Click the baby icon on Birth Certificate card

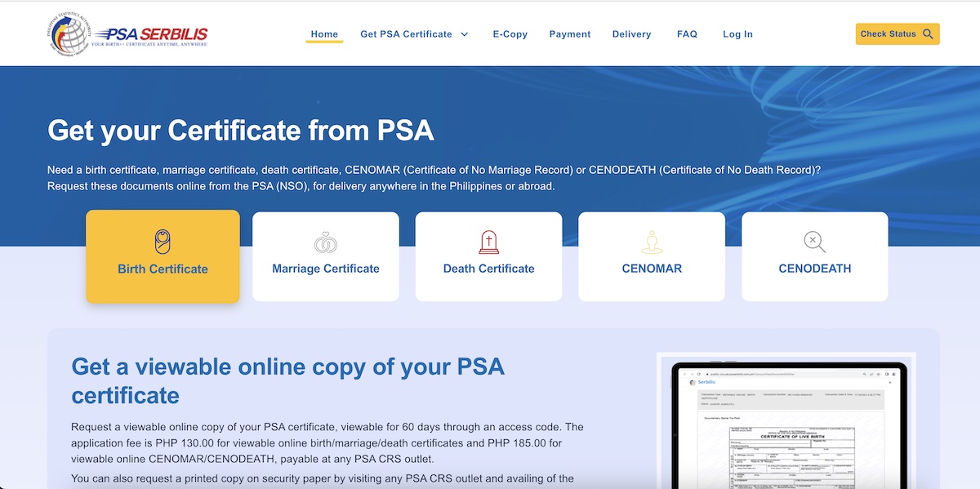(163, 242)
